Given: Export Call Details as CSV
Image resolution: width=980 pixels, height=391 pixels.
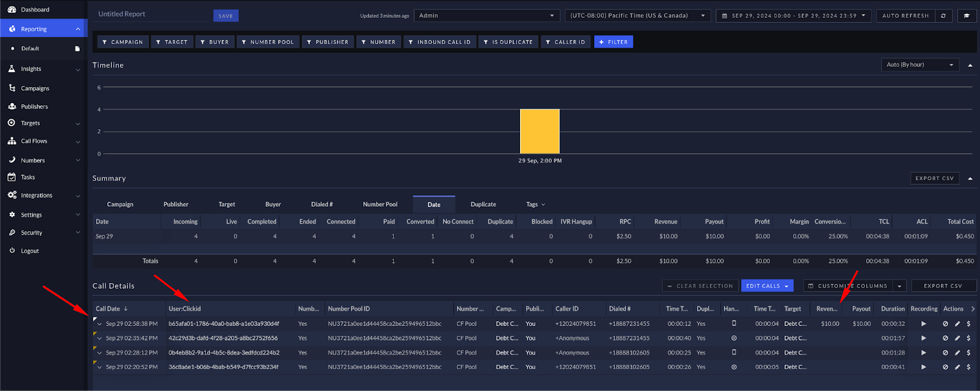Looking at the screenshot, I should [943, 286].
